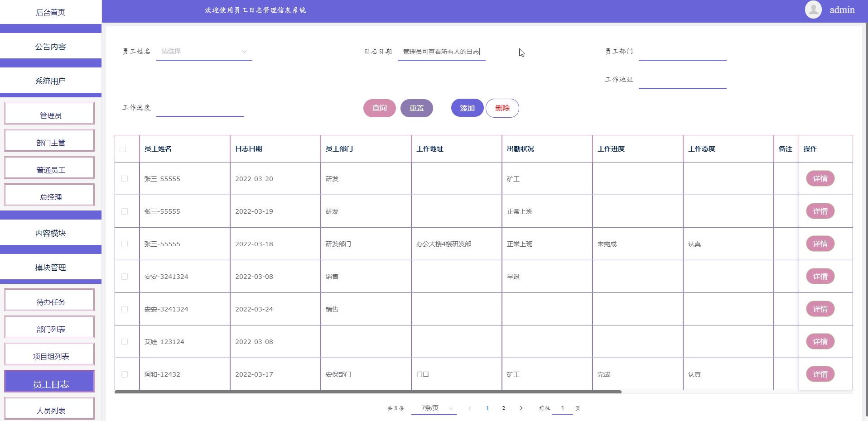Click the admin user avatar icon
This screenshot has width=868, height=421.
(813, 10)
